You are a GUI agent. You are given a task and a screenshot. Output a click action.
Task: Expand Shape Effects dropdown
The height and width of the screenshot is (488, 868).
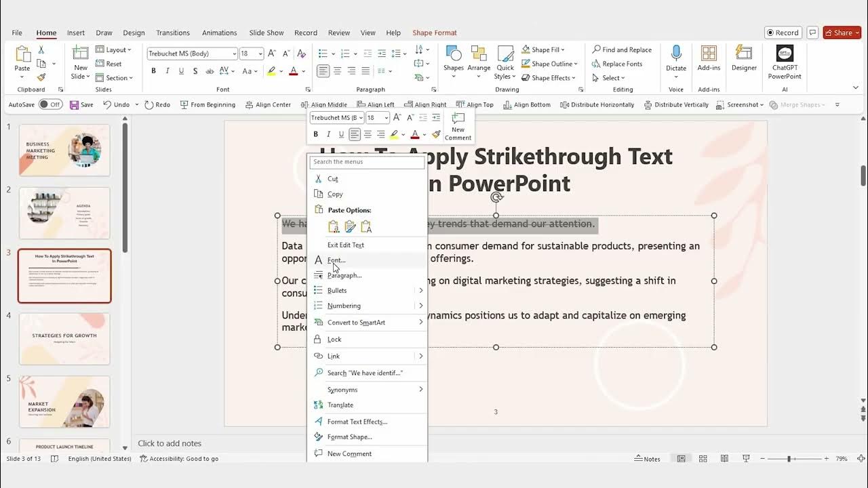(x=549, y=78)
